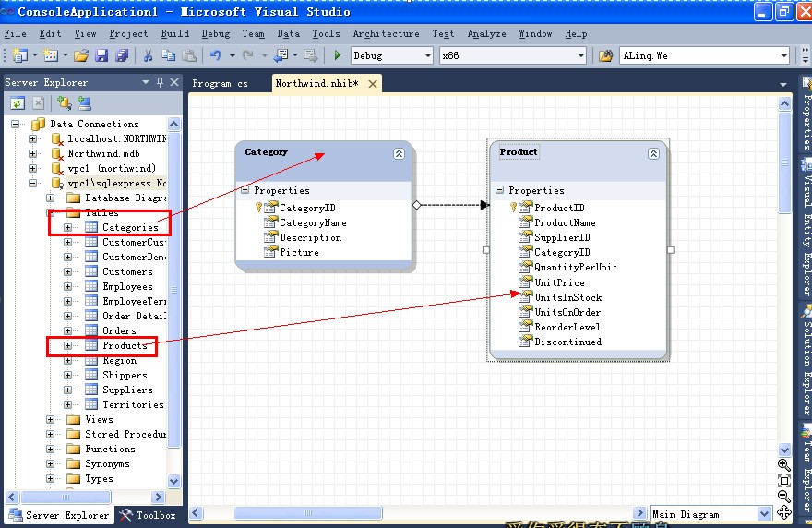This screenshot has height=528, width=812.
Task: Click the Navigate Backward toolbar icon
Action: tap(281, 55)
